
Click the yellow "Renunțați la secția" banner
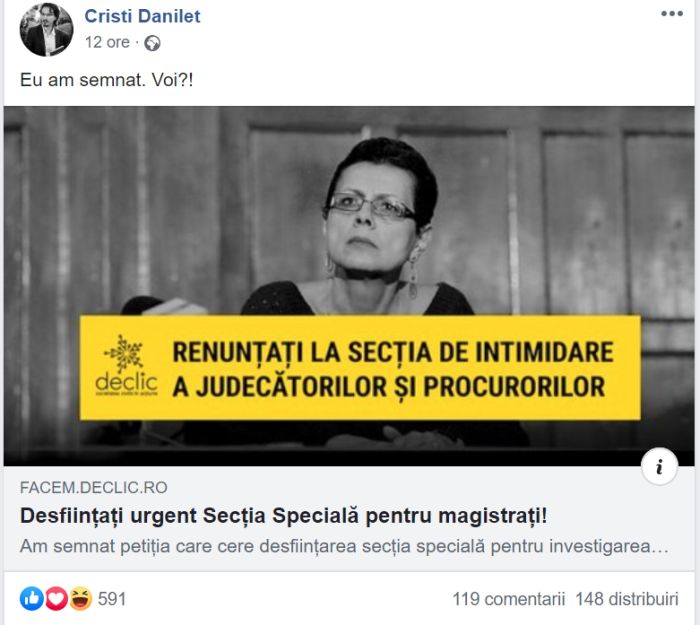tap(360, 367)
